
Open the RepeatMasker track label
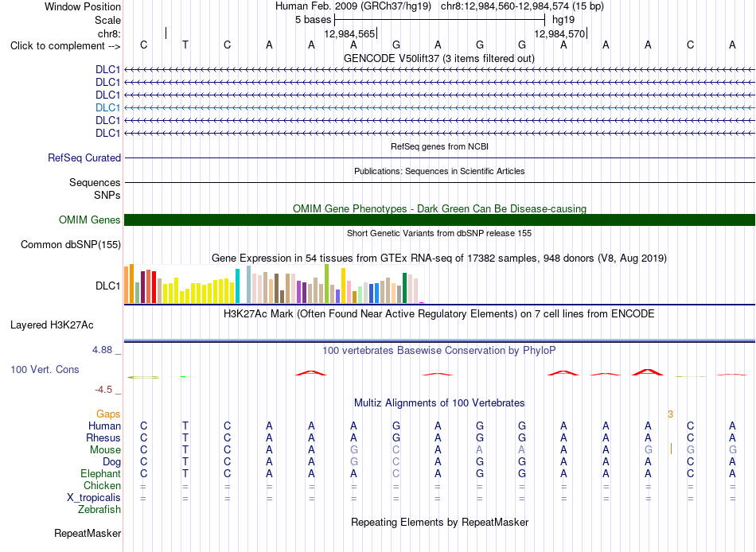88,533
